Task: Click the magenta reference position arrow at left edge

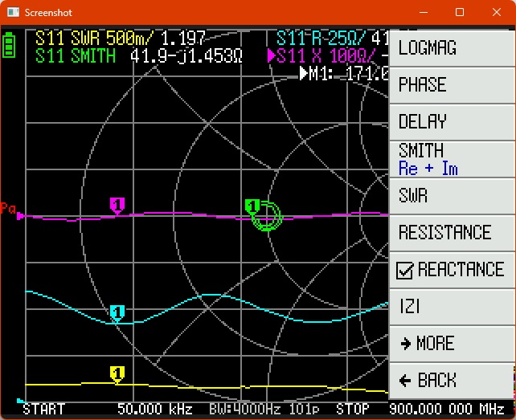Action: 21,216
